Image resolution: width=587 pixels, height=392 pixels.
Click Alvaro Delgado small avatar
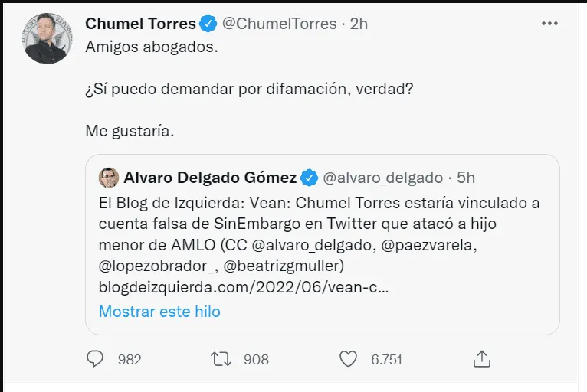108,178
